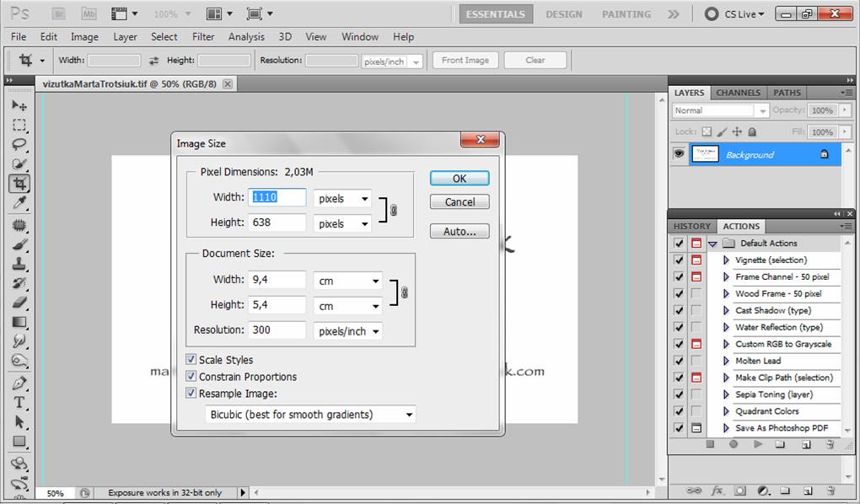Toggle the Molten Lead action checkmark

tap(679, 361)
